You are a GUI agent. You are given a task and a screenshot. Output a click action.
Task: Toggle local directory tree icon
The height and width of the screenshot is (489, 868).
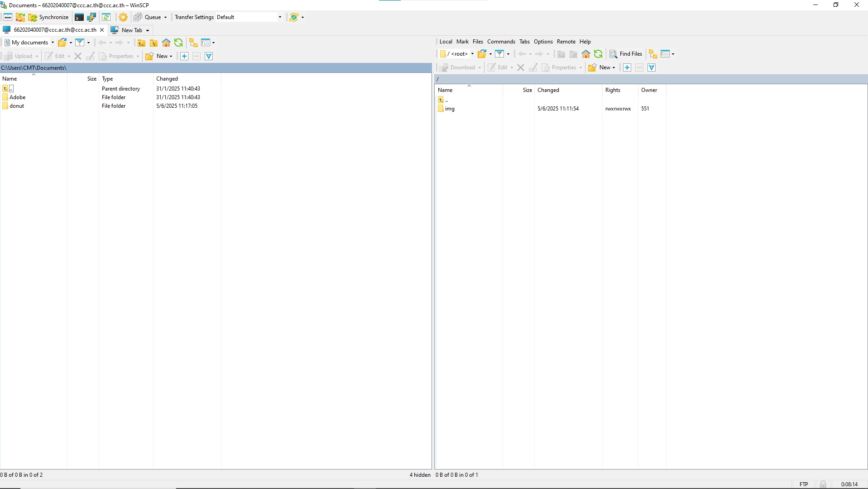tap(193, 43)
